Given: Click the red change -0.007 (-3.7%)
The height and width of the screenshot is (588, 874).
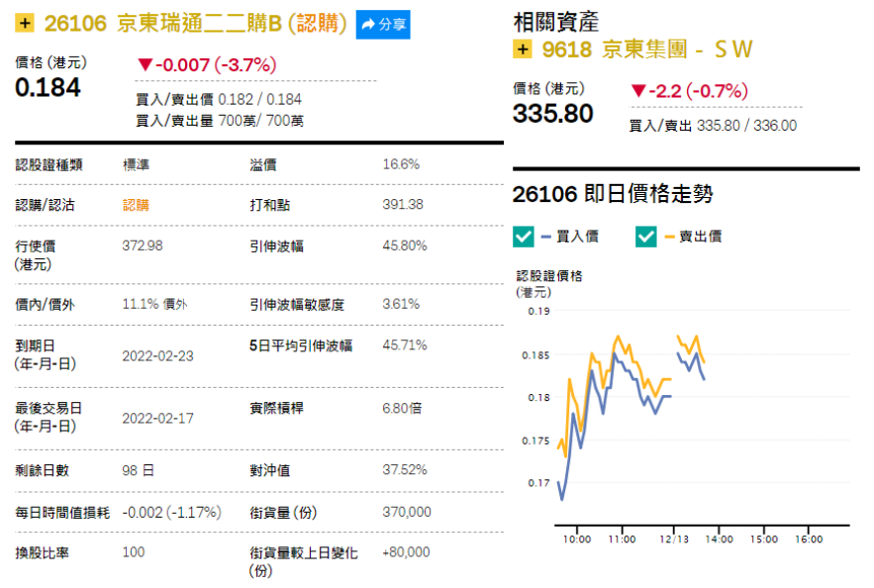Looking at the screenshot, I should click(x=207, y=64).
